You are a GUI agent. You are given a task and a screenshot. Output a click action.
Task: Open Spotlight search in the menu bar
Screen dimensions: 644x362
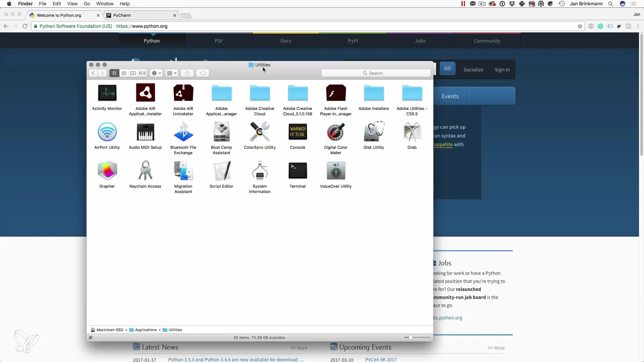point(610,4)
